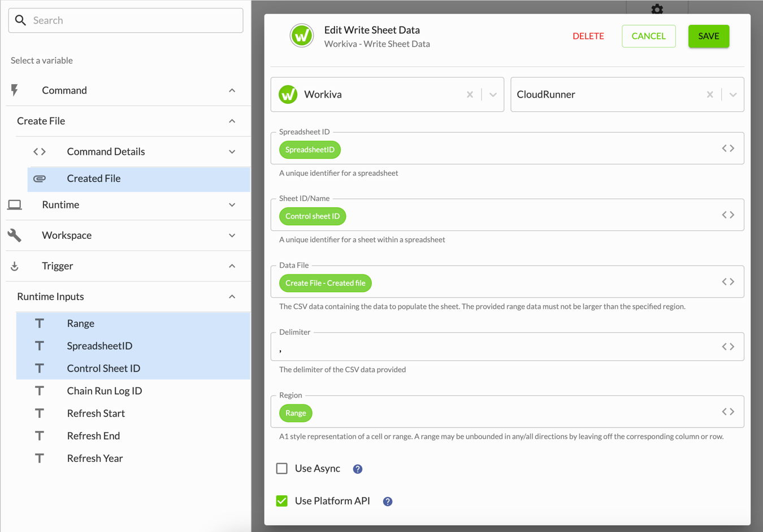The height and width of the screenshot is (532, 763).
Task: Click the Trigger section label
Action: [58, 266]
